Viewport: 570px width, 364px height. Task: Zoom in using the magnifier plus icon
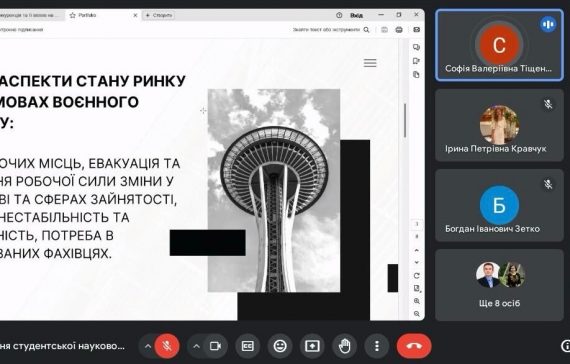(x=417, y=301)
